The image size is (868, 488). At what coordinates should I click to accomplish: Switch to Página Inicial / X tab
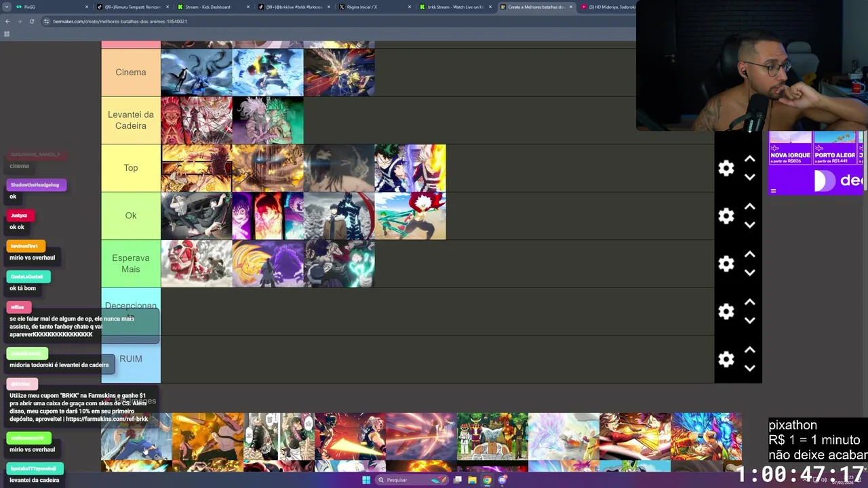pyautogui.click(x=376, y=7)
